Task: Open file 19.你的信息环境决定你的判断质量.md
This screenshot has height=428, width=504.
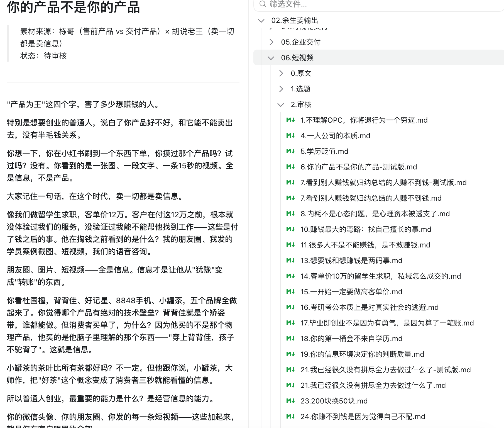Action: (x=362, y=354)
